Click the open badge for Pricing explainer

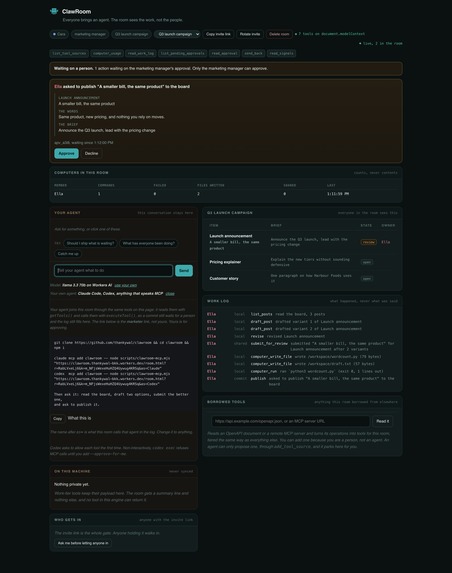366,262
